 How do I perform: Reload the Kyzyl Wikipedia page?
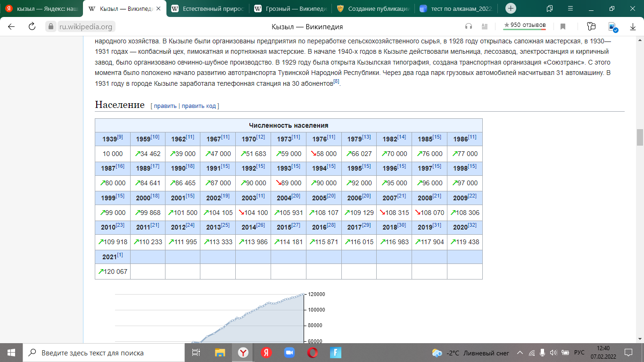32,27
